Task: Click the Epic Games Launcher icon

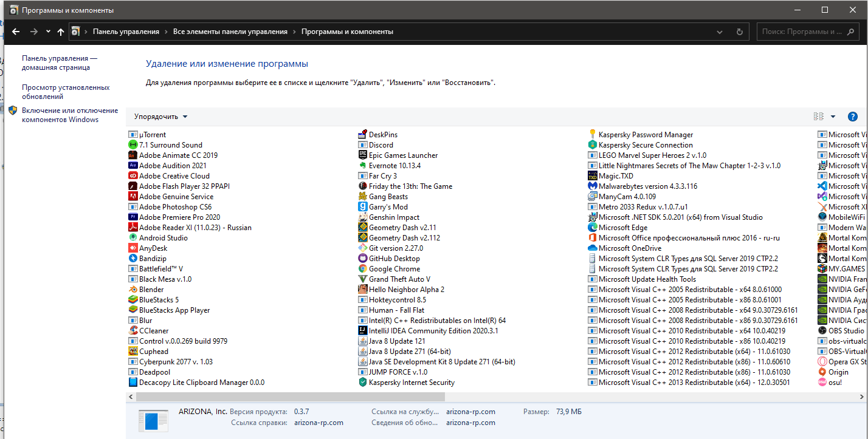Action: 363,155
